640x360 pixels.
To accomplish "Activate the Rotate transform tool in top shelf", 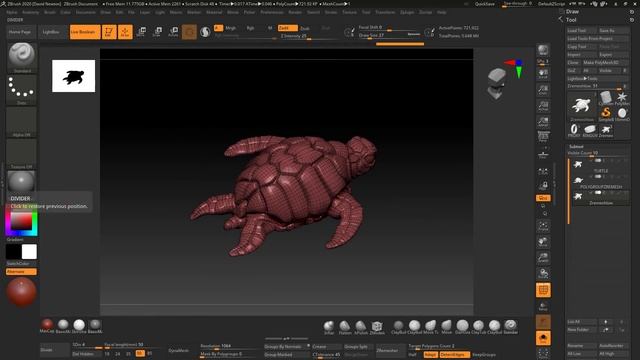I will (x=173, y=32).
